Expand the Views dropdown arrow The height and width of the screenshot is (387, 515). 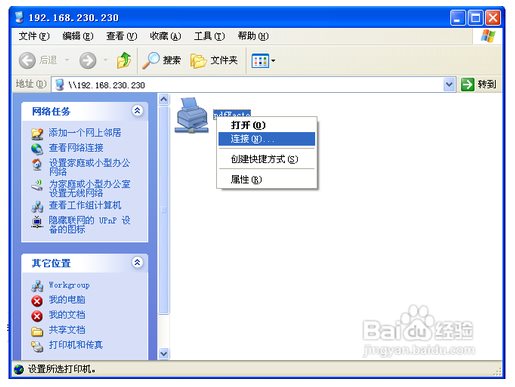click(x=273, y=61)
